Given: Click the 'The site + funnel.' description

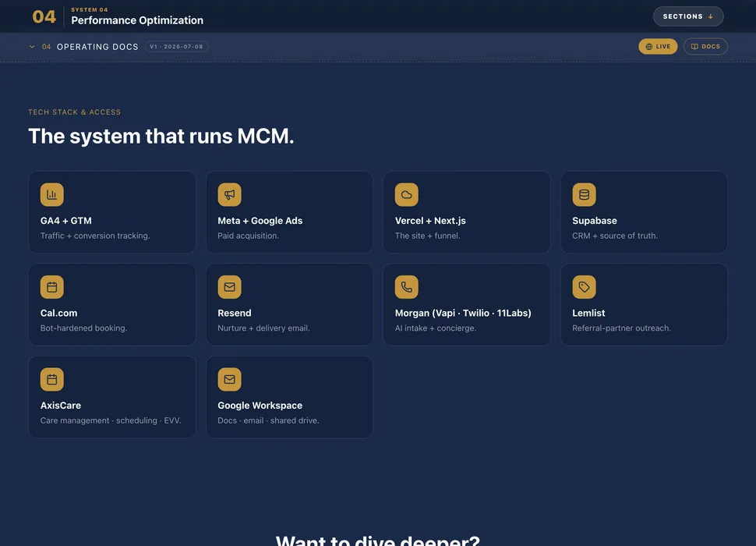Looking at the screenshot, I should point(428,236).
